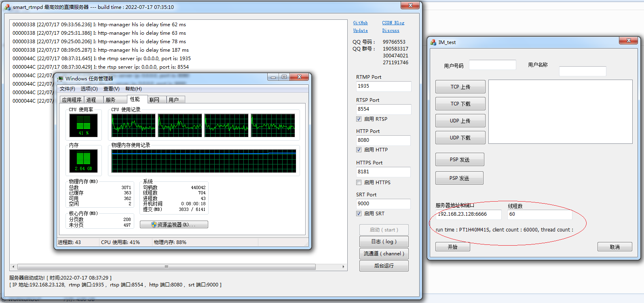This screenshot has height=303, width=644.
Task: Click the UDP 上传 button
Action: [460, 121]
